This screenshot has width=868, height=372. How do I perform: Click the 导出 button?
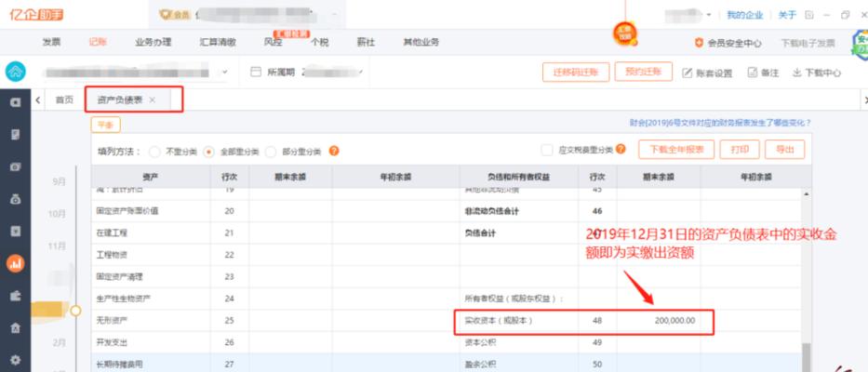point(785,150)
